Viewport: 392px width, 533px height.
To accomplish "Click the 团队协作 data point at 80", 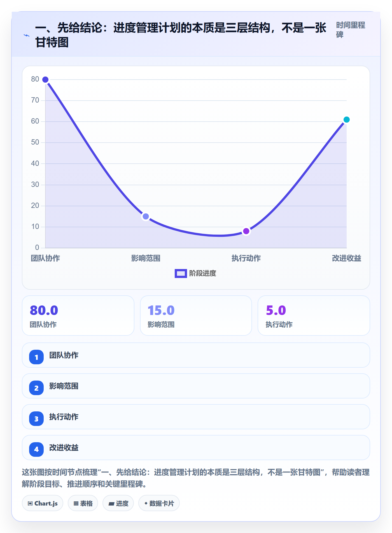I will tap(45, 80).
